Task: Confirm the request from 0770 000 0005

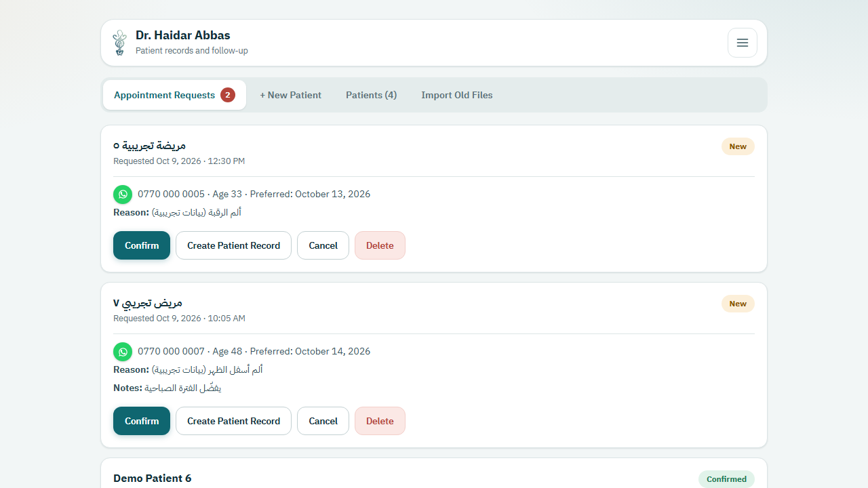Action: tap(142, 245)
